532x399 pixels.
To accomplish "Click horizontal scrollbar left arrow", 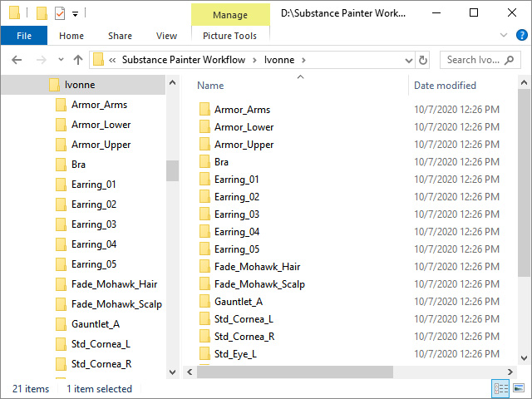I will pyautogui.click(x=190, y=372).
